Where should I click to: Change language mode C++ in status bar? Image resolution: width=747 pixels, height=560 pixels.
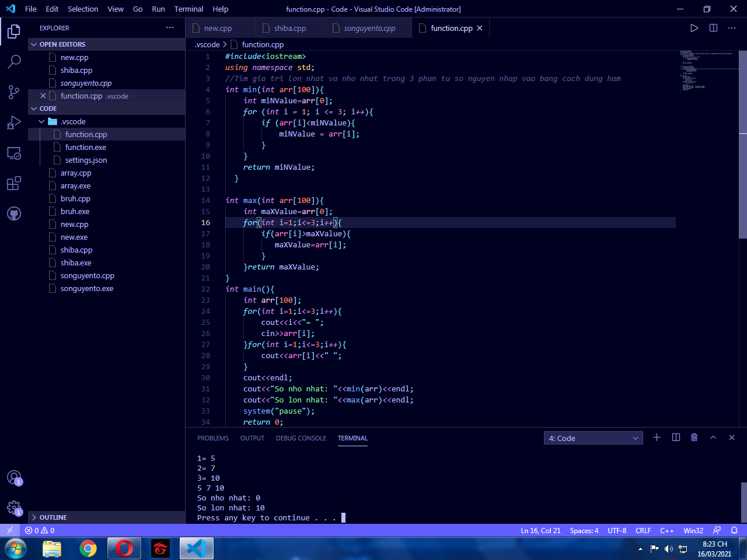click(667, 530)
